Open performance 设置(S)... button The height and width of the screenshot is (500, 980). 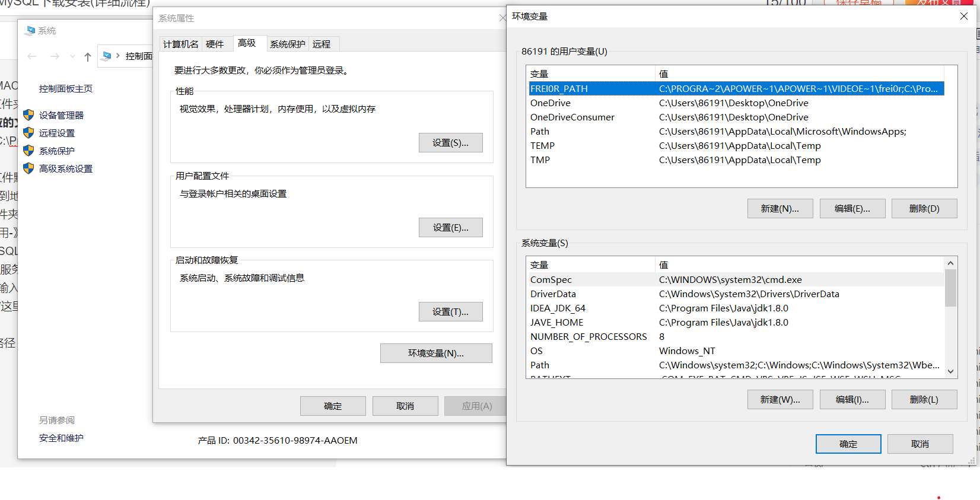[x=451, y=143]
